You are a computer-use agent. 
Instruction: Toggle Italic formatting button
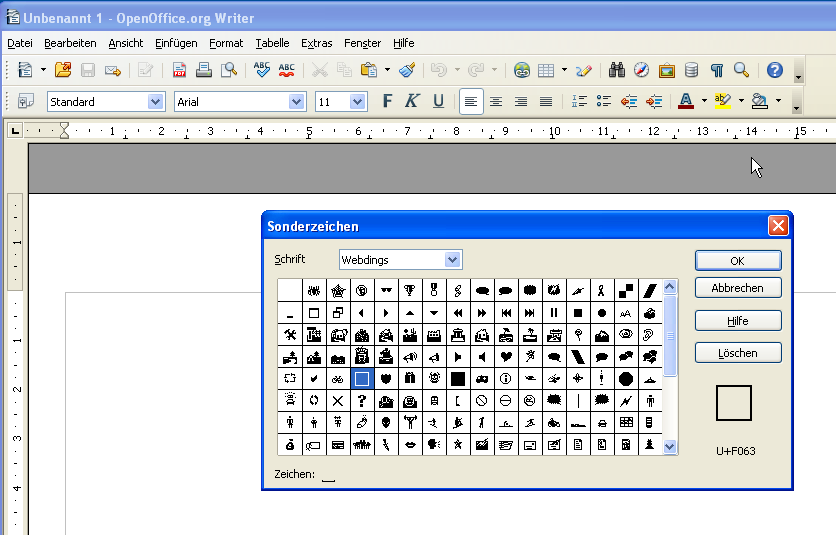(x=412, y=101)
